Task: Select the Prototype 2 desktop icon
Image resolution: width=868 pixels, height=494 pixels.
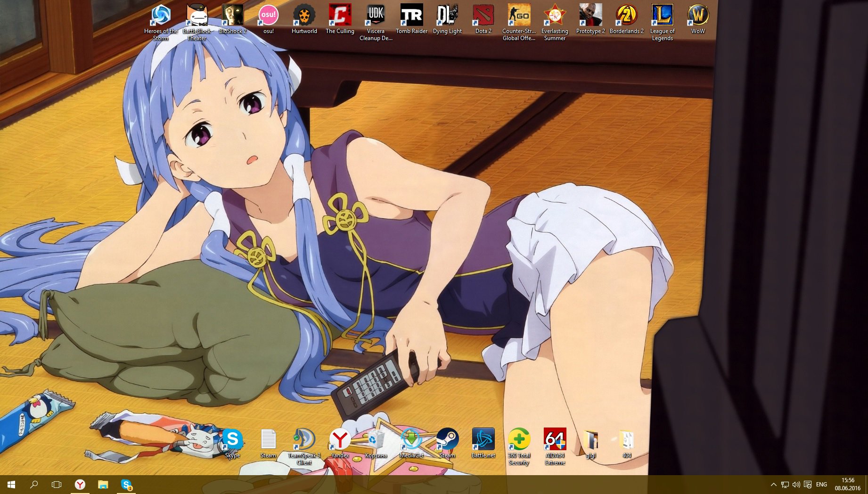Action: click(590, 19)
